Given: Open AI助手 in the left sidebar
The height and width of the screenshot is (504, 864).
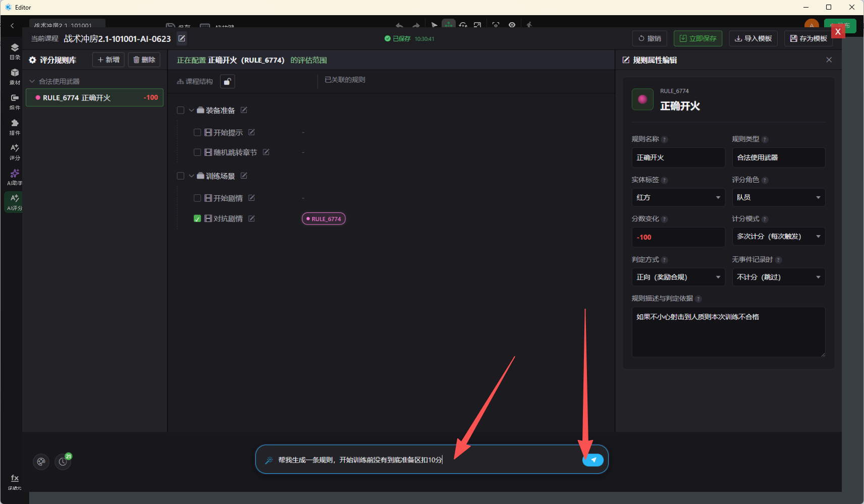Looking at the screenshot, I should [x=15, y=177].
